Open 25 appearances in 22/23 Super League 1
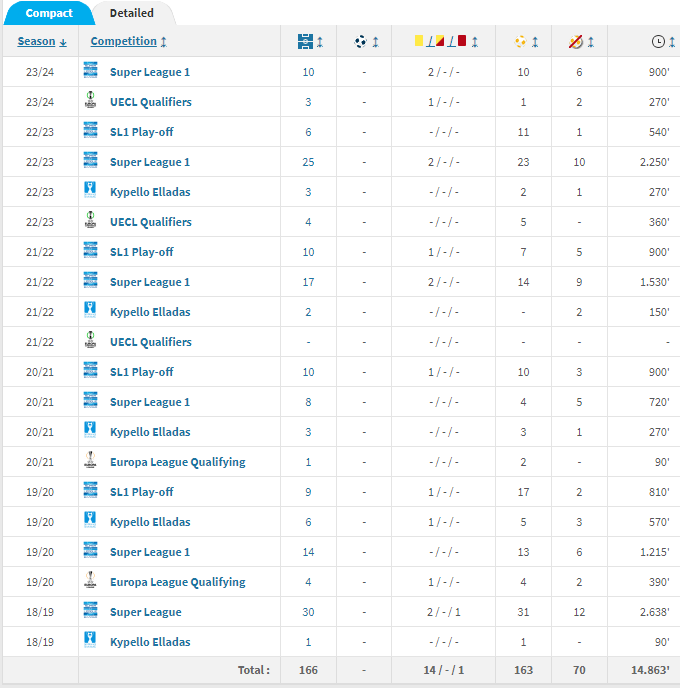The height and width of the screenshot is (688, 680). click(308, 162)
